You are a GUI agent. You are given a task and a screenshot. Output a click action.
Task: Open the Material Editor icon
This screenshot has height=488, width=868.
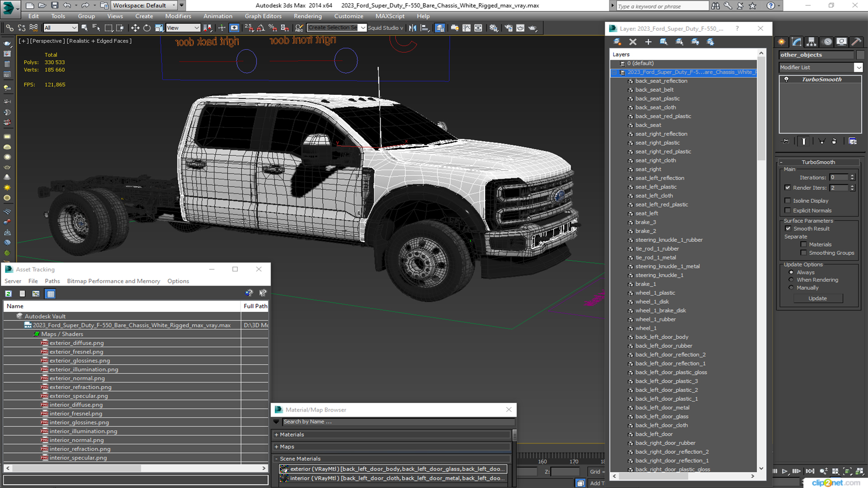(x=494, y=28)
